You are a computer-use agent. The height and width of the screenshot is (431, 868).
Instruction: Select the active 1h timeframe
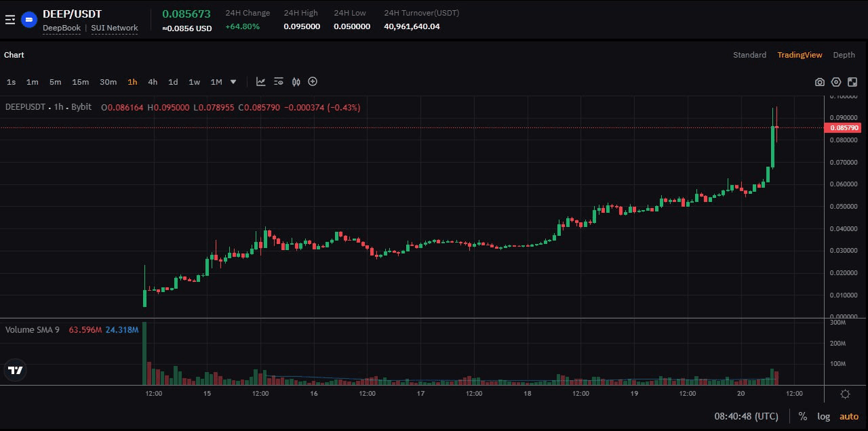click(x=132, y=82)
